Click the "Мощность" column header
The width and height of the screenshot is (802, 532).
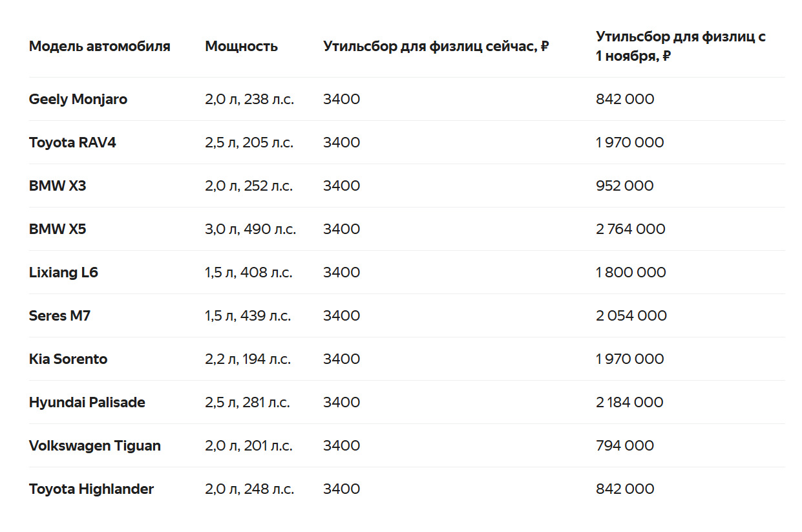(x=241, y=47)
